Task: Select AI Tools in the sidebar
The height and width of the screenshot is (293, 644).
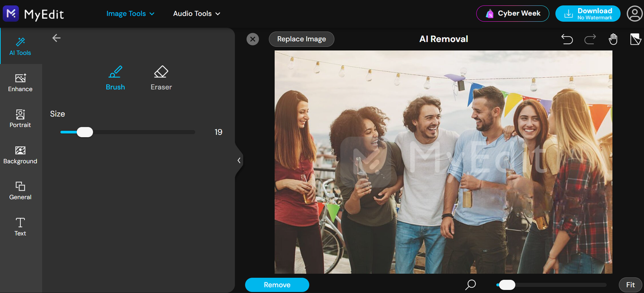Action: click(21, 46)
